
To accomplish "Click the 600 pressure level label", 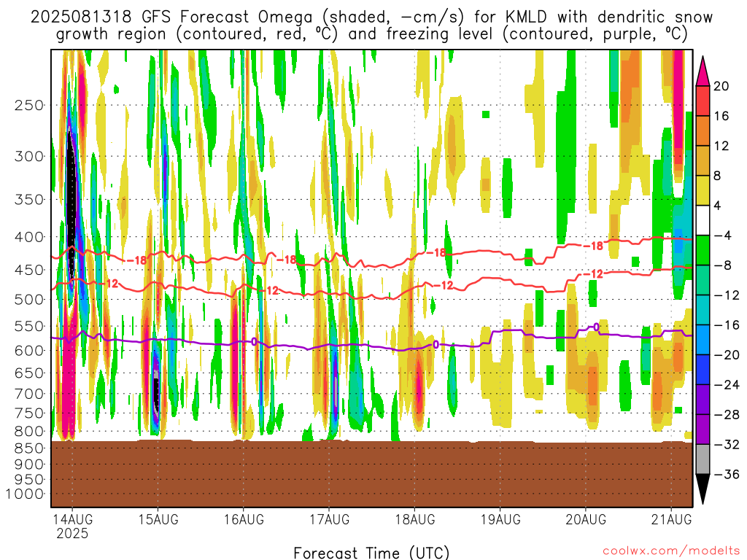I will tap(29, 351).
